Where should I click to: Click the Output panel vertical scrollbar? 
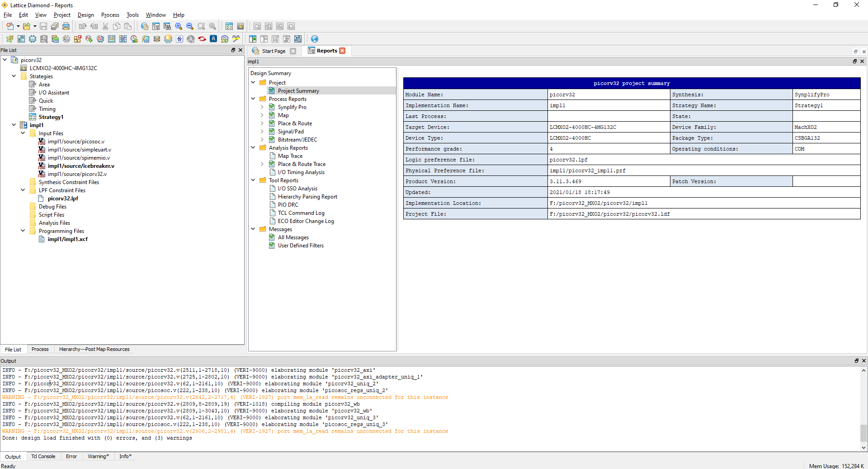pyautogui.click(x=863, y=408)
